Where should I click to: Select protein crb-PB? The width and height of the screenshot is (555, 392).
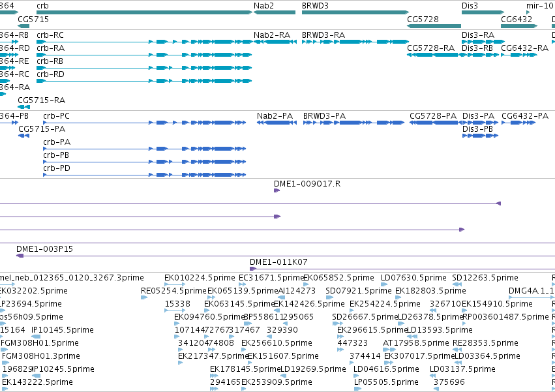144,162
